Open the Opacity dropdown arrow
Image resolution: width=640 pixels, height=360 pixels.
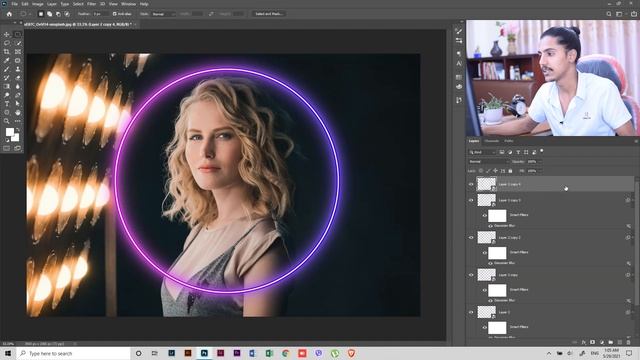point(540,162)
